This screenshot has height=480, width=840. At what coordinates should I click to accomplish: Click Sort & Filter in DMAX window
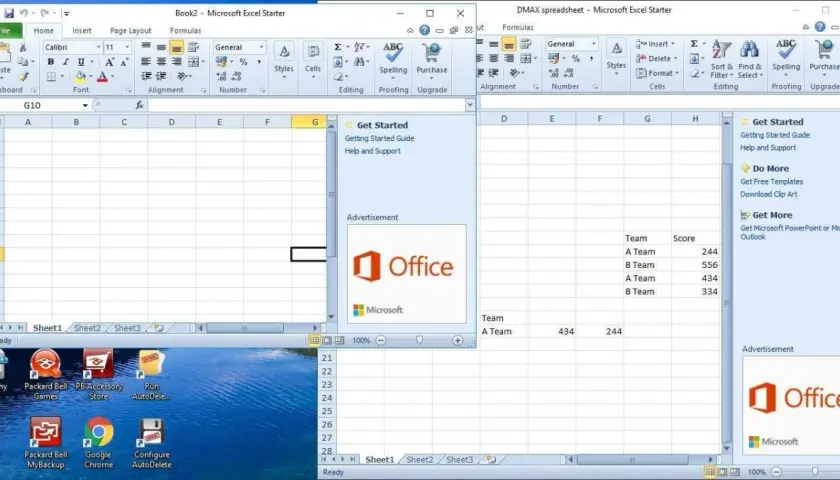point(722,59)
